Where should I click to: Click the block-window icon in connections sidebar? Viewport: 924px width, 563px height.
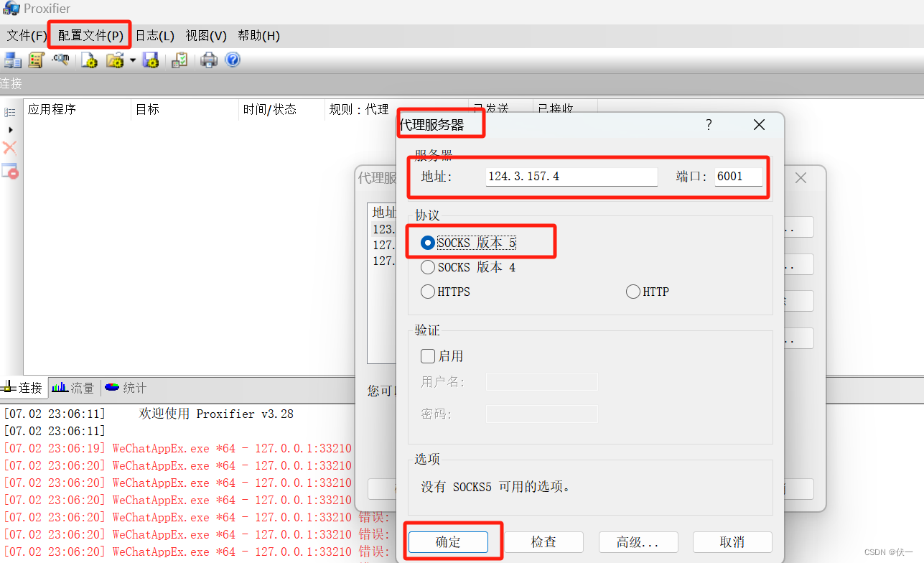(9, 171)
